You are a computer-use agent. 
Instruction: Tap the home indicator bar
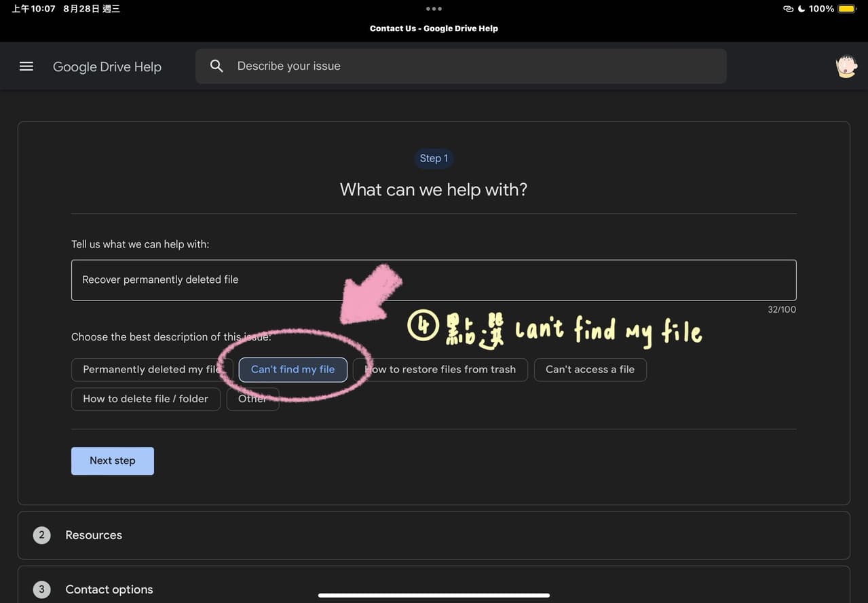click(x=434, y=596)
